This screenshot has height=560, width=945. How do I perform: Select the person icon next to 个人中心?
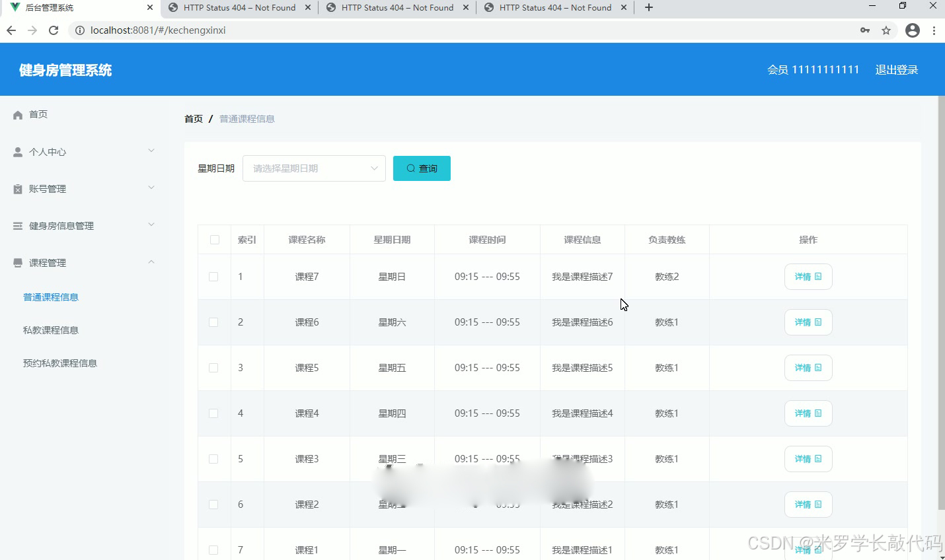(x=17, y=151)
